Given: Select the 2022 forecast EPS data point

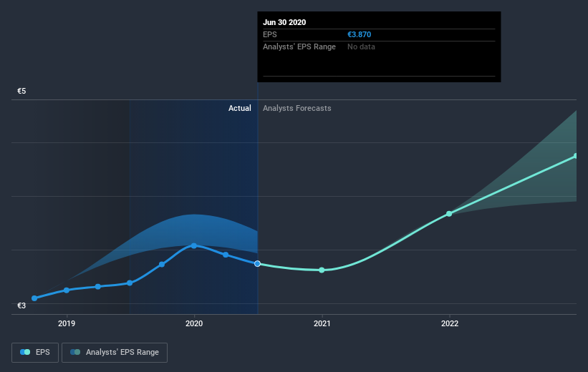Looking at the screenshot, I should pyautogui.click(x=449, y=214).
